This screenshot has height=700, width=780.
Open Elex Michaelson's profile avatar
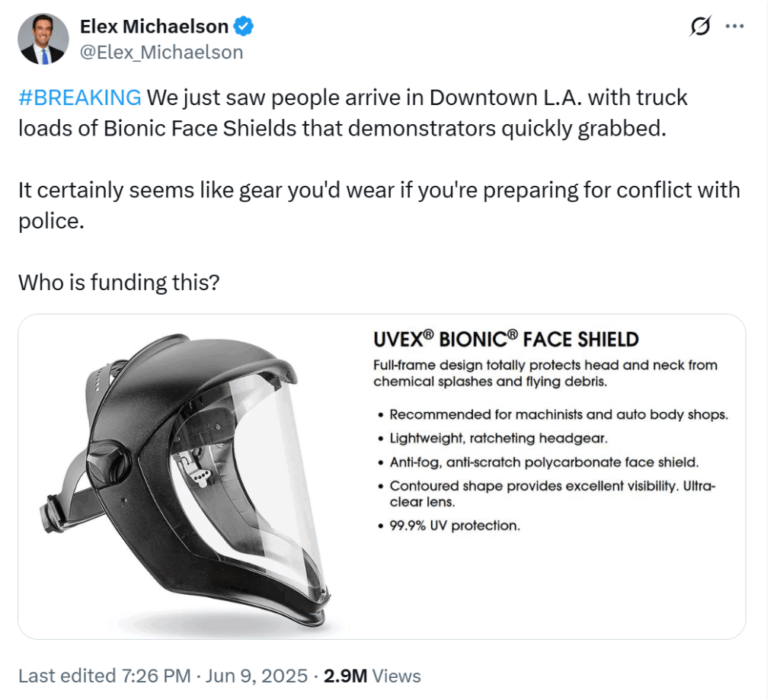pos(43,39)
